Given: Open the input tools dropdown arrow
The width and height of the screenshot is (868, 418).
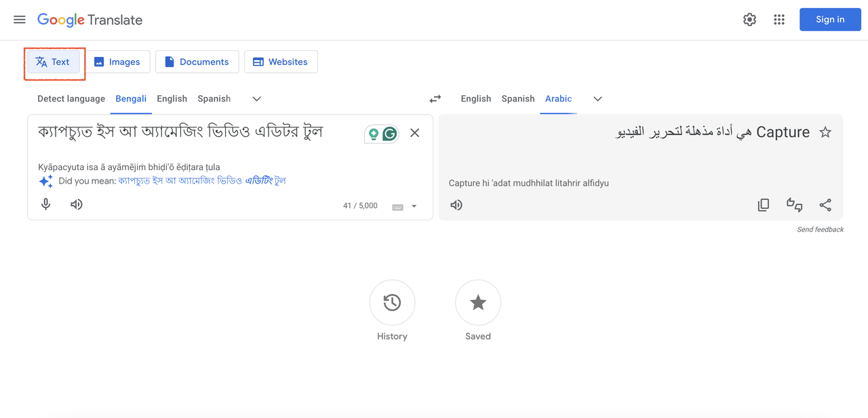Looking at the screenshot, I should (x=414, y=207).
